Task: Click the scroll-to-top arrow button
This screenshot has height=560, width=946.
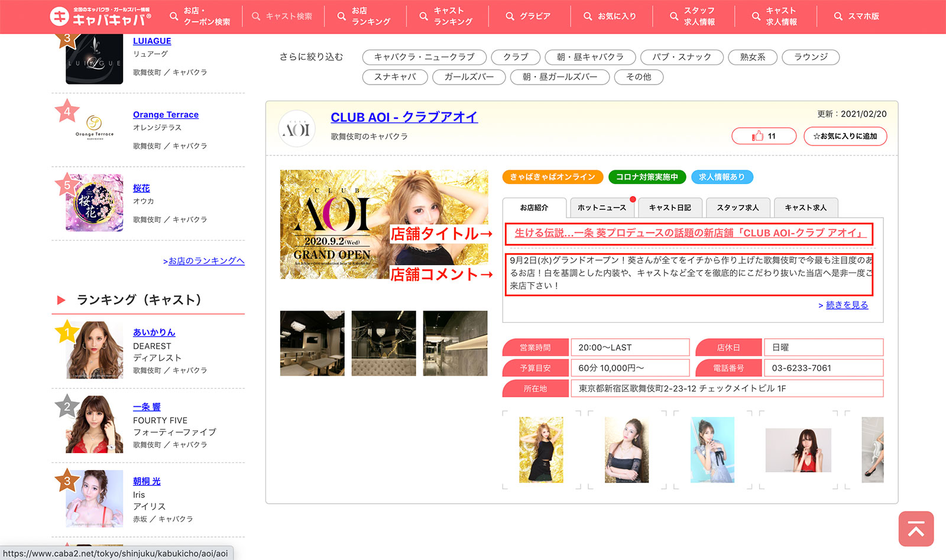Action: coord(916,529)
